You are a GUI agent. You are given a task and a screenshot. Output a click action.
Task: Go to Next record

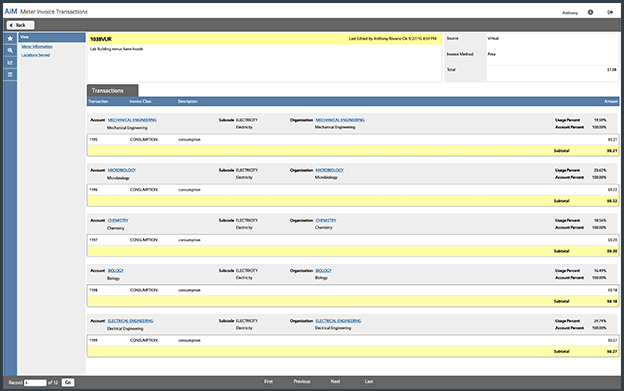[335, 381]
